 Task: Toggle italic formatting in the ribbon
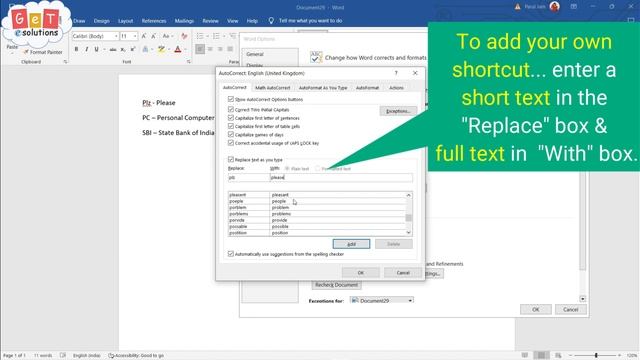[x=87, y=49]
